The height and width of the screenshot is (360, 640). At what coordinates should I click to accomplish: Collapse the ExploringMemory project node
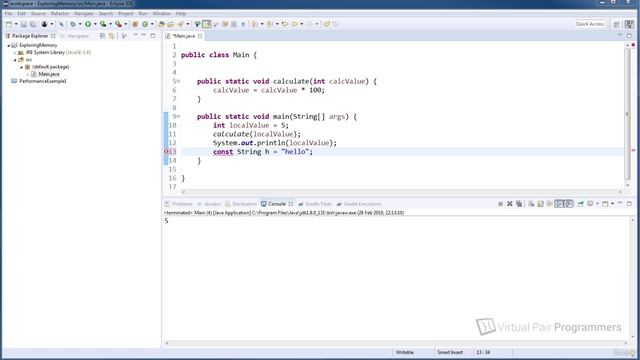click(9, 45)
